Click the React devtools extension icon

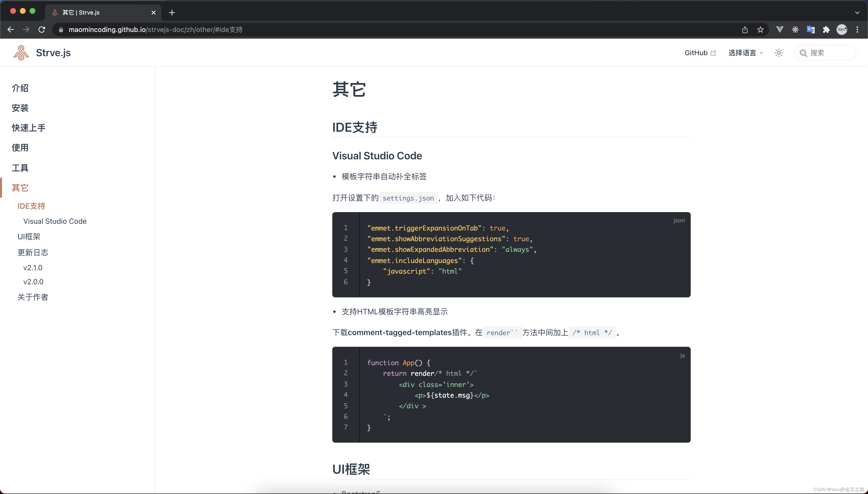click(x=795, y=30)
